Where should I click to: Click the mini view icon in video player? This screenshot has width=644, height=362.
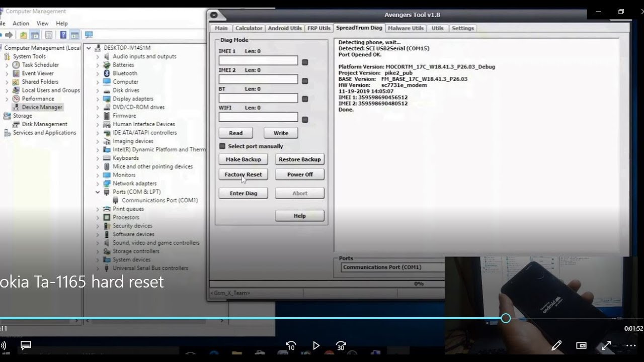pos(581,345)
